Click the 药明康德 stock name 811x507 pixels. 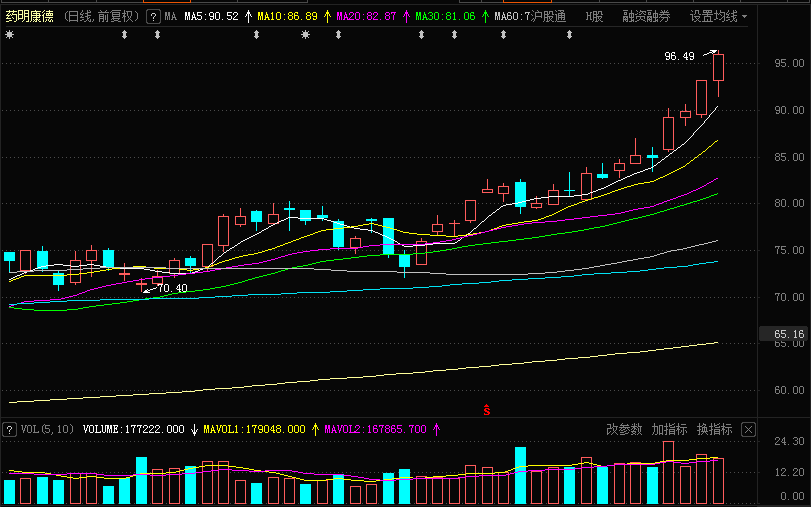pos(29,17)
